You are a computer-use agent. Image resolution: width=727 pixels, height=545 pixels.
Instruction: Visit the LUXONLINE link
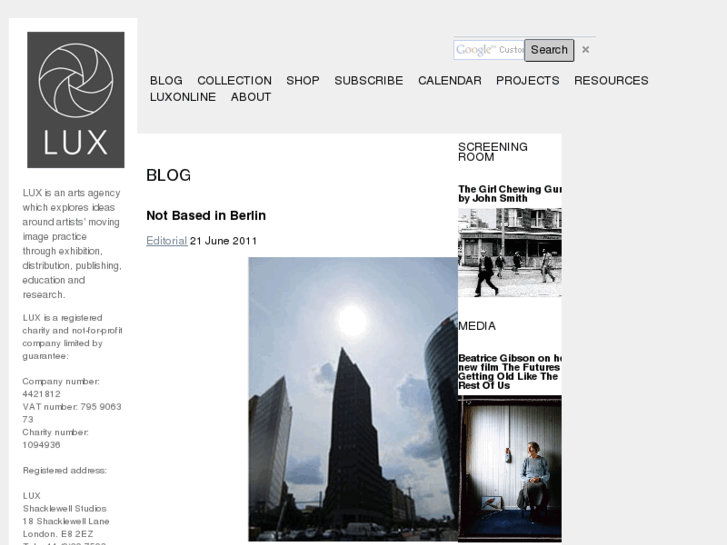[183, 97]
